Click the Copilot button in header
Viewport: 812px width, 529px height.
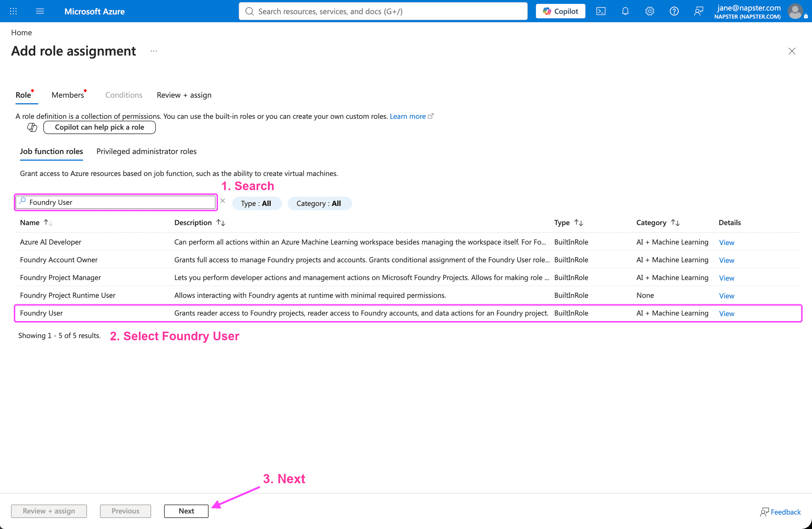[x=560, y=11]
